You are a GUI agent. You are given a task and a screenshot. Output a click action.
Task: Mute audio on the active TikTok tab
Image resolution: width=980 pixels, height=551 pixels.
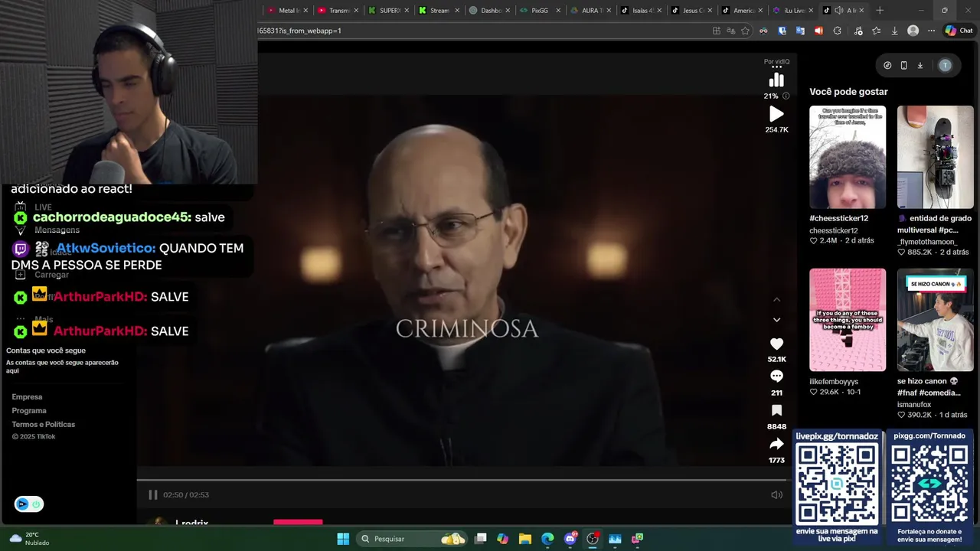[x=839, y=11]
